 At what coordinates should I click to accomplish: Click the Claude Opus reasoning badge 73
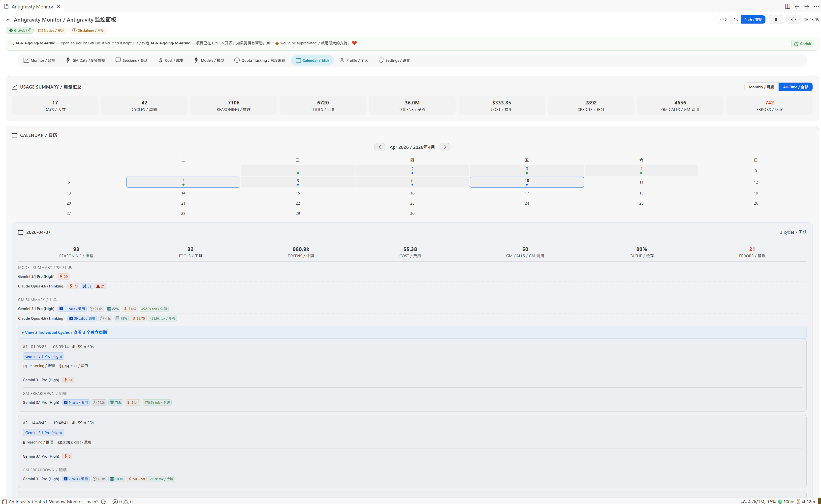[x=73, y=286]
